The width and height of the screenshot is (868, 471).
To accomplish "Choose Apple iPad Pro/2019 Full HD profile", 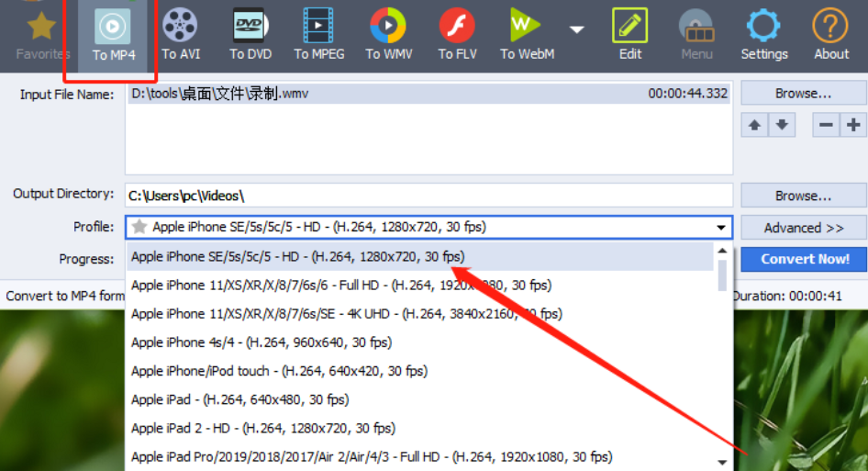I will tap(419, 457).
